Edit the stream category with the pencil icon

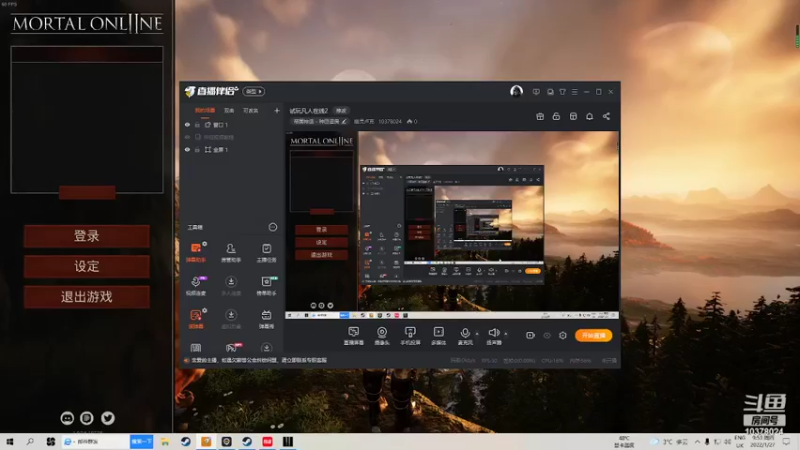tap(344, 121)
